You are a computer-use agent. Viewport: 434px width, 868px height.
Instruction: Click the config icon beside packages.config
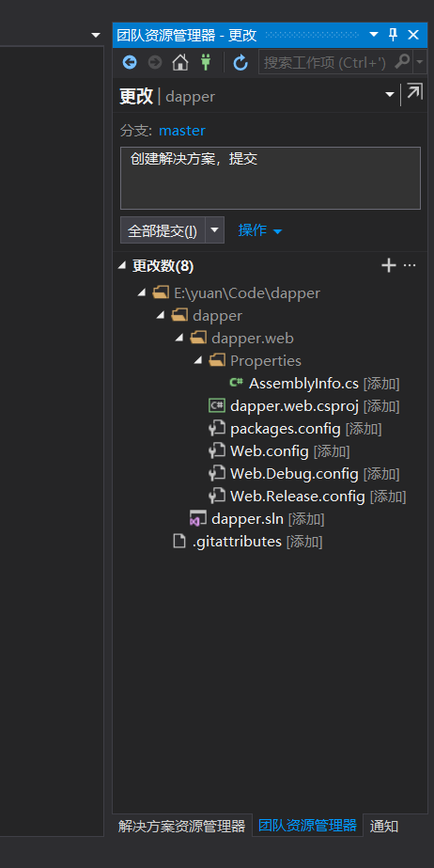217,429
